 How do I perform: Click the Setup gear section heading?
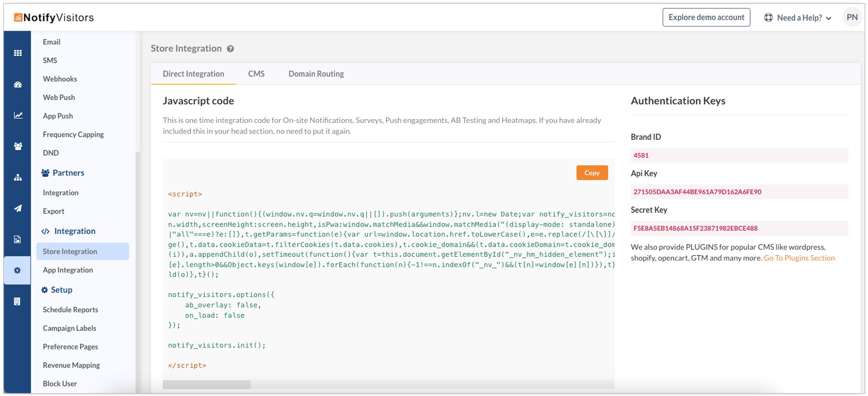(x=57, y=290)
